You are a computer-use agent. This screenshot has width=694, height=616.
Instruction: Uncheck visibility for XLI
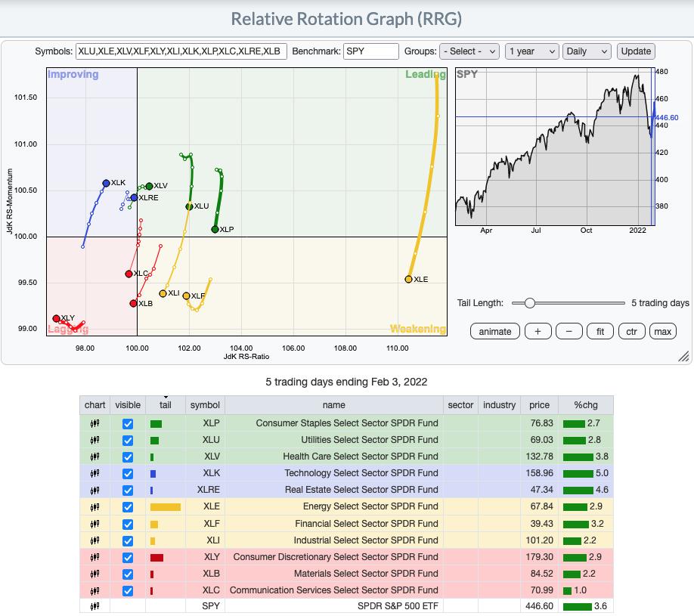click(x=128, y=541)
